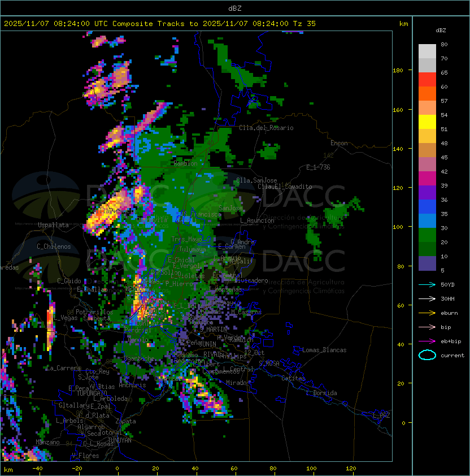470x476 pixels.
Task: Select the light blue 30-35 dBZ swatch
Action: coord(427,220)
